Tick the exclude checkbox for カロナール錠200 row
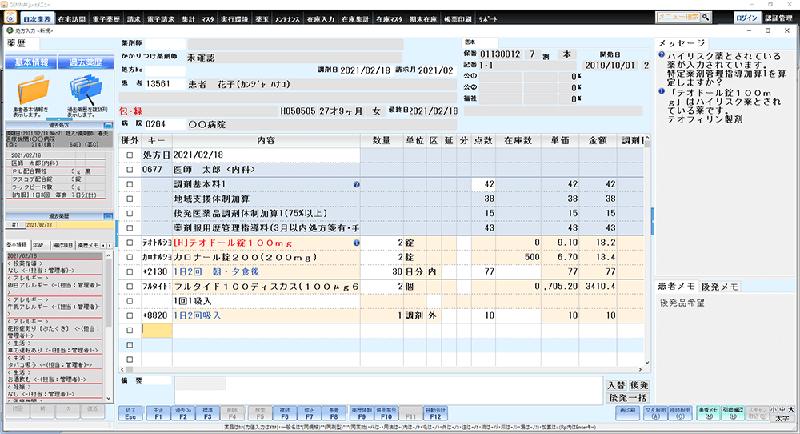800x434 pixels. [x=129, y=256]
